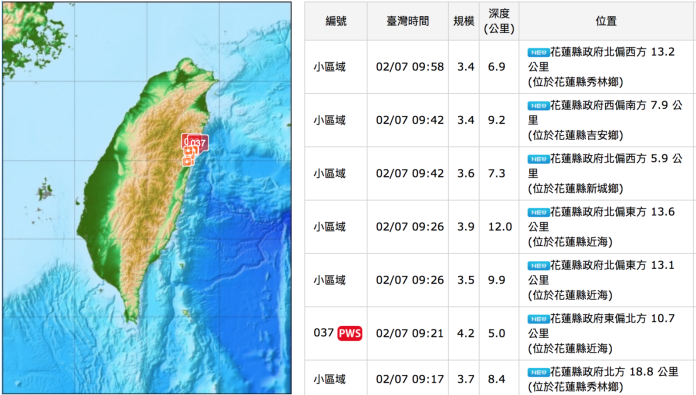Click the NEW badge before 東偏北方 10.7 公里
This screenshot has height=395, width=696.
pos(538,319)
